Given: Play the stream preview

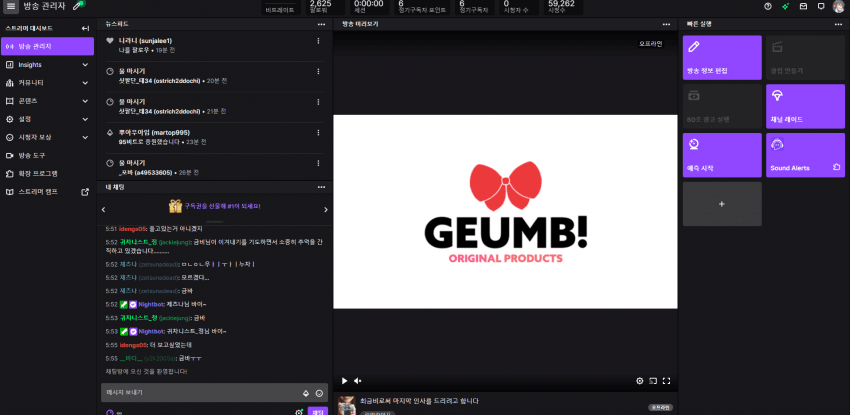Looking at the screenshot, I should click(344, 381).
